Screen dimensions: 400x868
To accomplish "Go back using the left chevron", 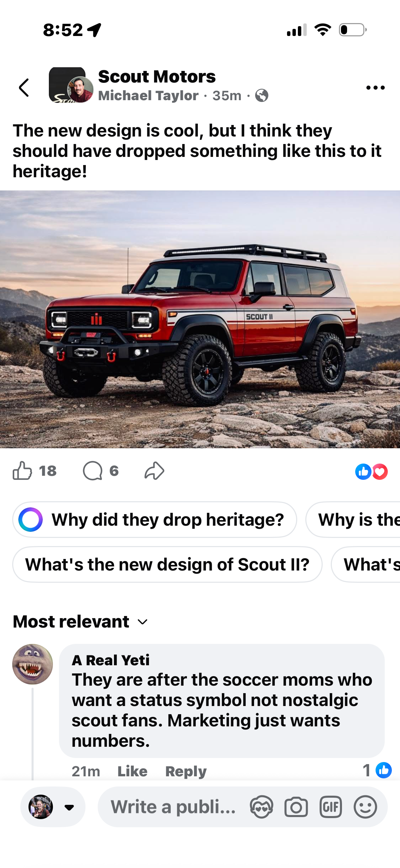I will 24,88.
